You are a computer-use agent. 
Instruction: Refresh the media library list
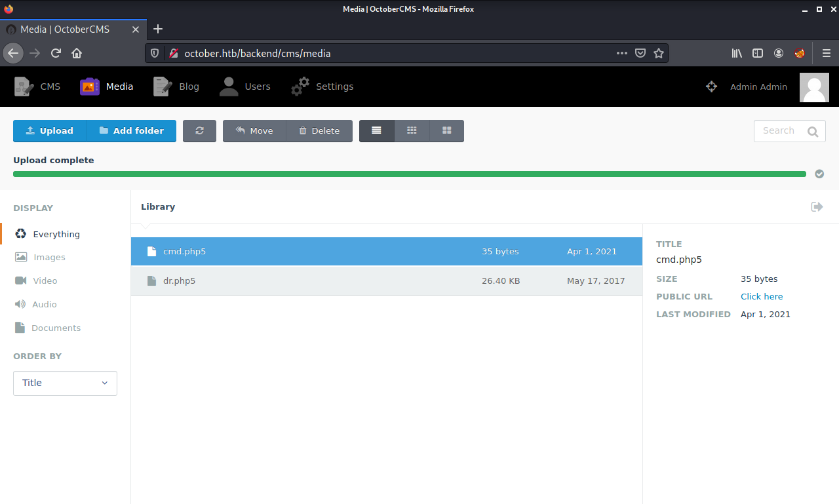click(x=199, y=130)
